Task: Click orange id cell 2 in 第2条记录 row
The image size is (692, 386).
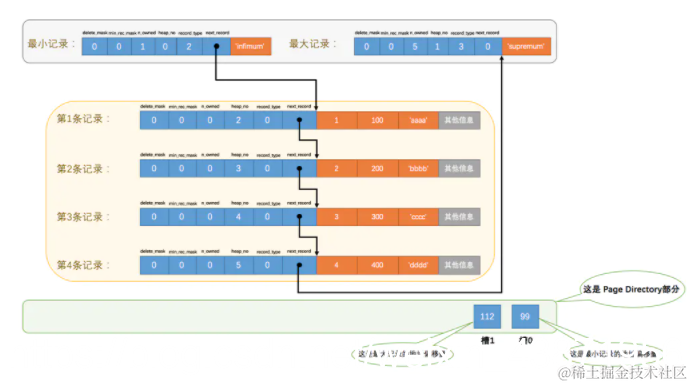Action: coord(337,169)
